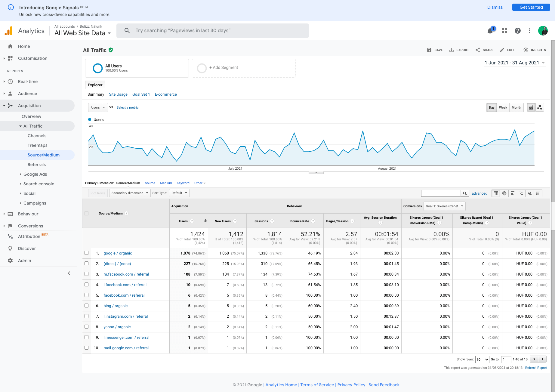Viewport: 555px width, 392px height.
Task: Click the Go to page number field
Action: point(506,360)
